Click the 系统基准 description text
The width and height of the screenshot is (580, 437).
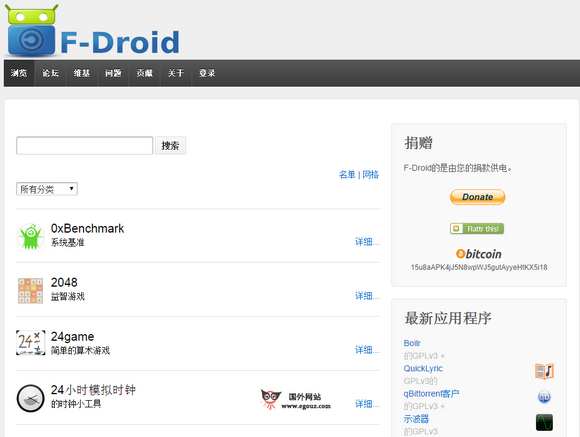pyautogui.click(x=67, y=243)
